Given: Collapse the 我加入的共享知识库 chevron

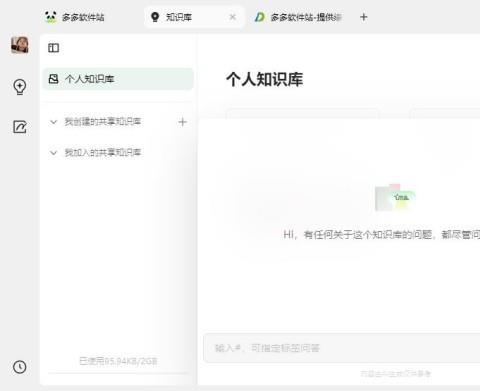Looking at the screenshot, I should click(x=53, y=153).
